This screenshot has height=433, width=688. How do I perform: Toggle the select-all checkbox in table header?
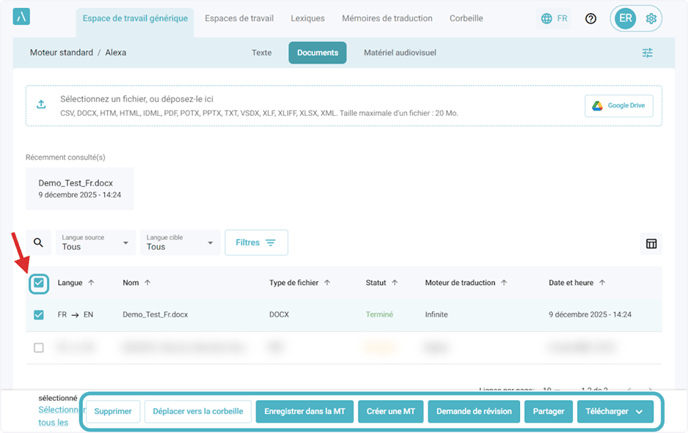[39, 284]
